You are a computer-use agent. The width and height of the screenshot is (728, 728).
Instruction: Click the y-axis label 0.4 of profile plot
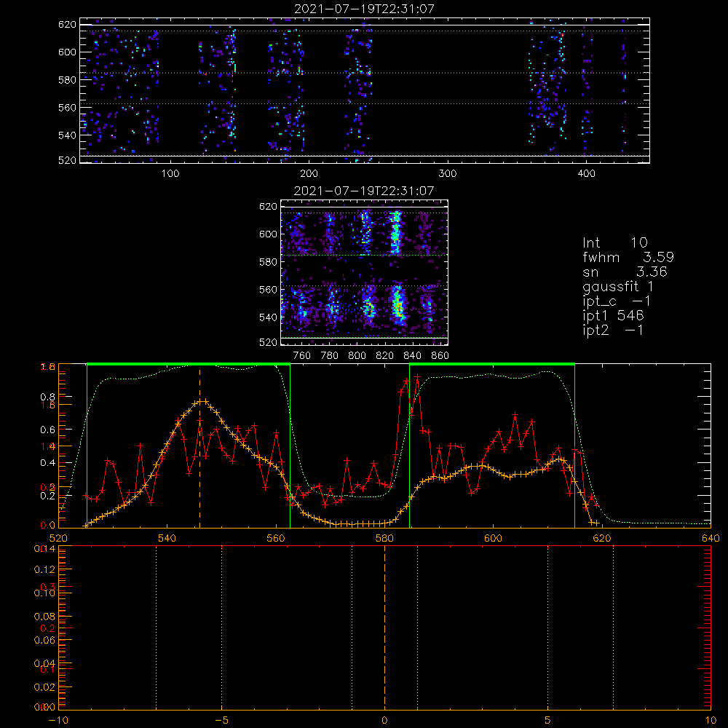click(48, 463)
